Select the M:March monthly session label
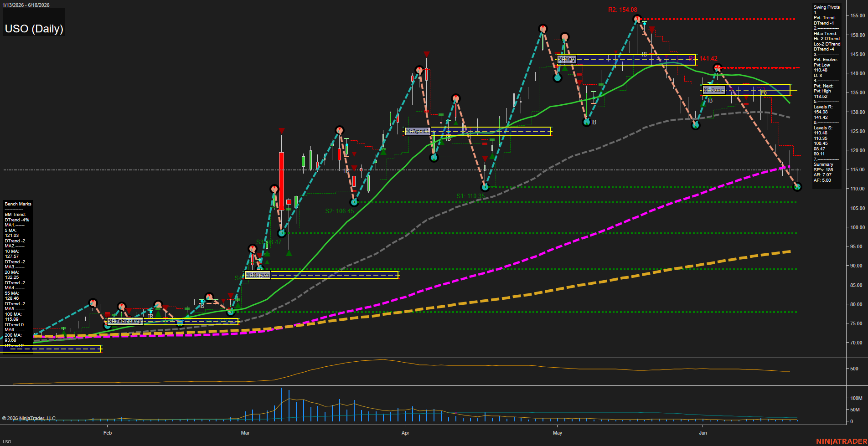This screenshot has width=868, height=446. 258,275
